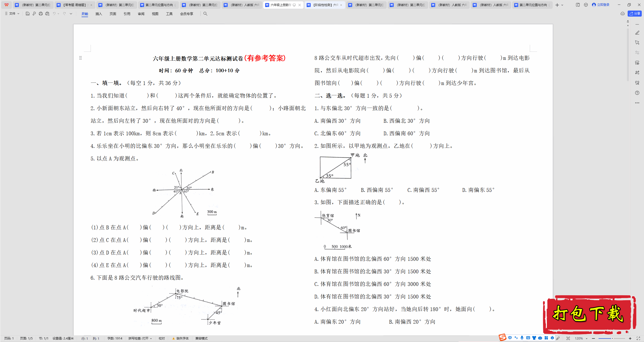
Task: Toggle Sogou punctuation mode
Action: click(516, 338)
